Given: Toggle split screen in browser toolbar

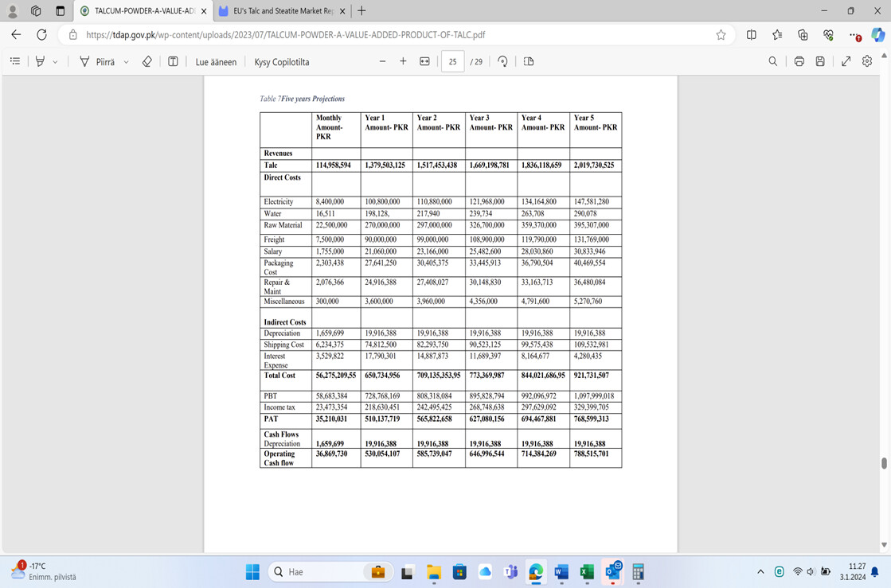Looking at the screenshot, I should pos(751,35).
